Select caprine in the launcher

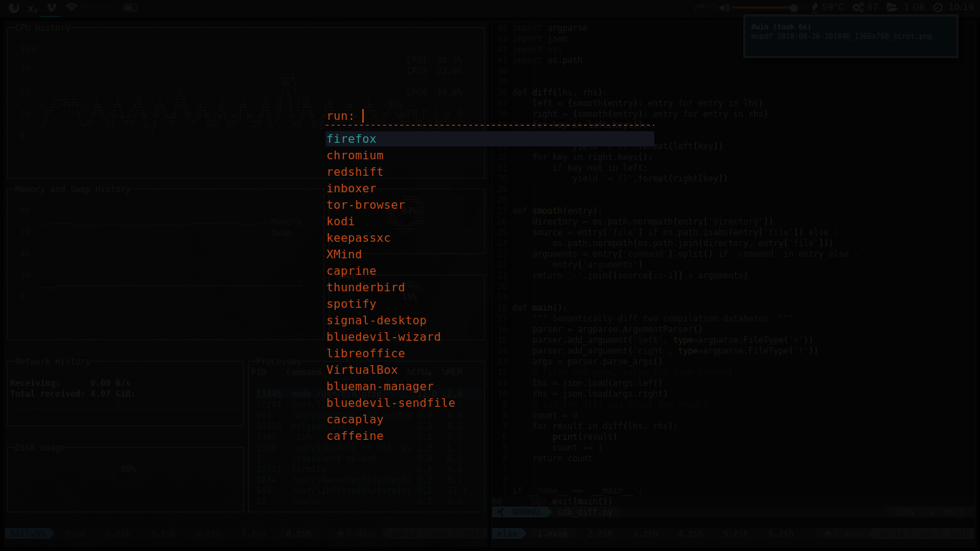click(x=490, y=271)
